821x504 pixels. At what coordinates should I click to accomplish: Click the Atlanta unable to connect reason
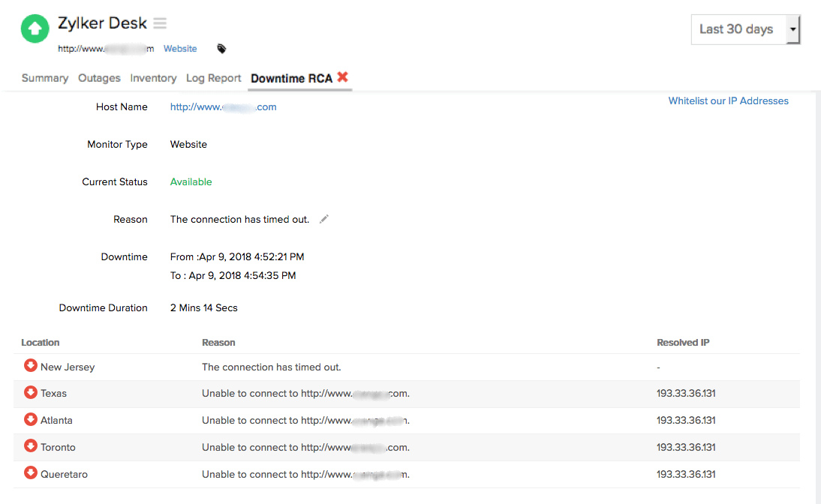tap(305, 420)
